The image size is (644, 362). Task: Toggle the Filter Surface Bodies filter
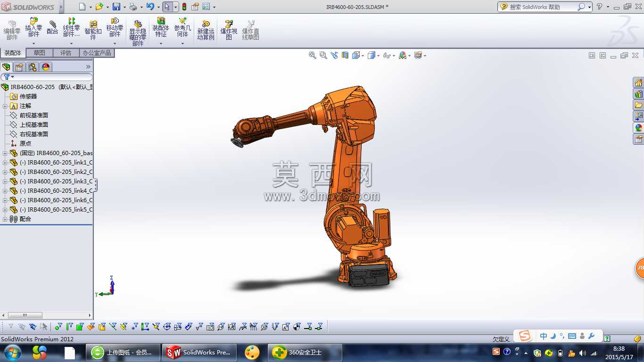click(91, 326)
